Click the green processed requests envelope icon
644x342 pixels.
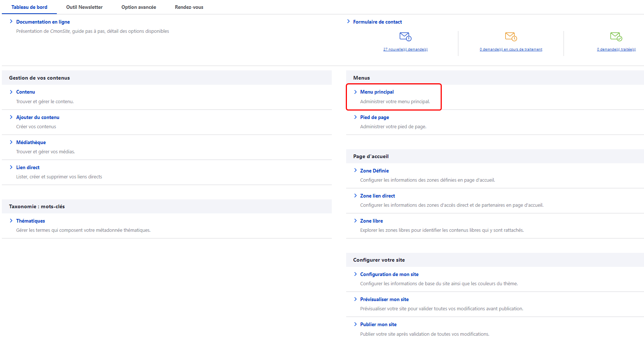[616, 36]
